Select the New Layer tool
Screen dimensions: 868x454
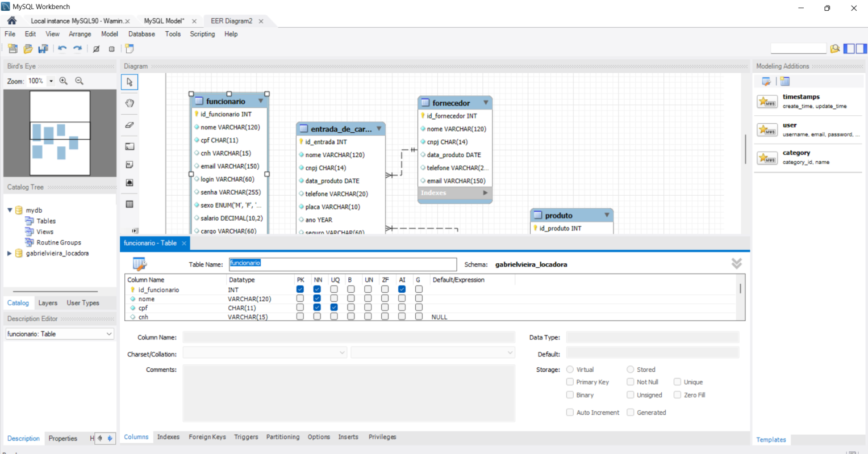130,146
